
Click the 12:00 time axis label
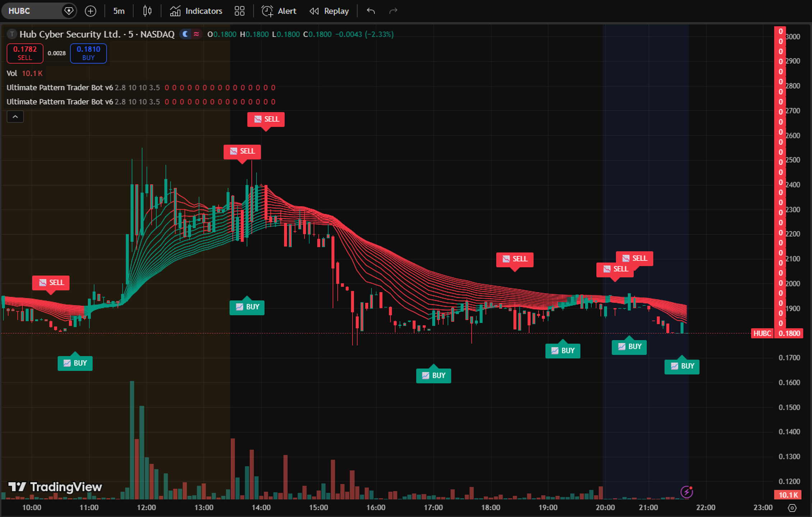tap(146, 508)
